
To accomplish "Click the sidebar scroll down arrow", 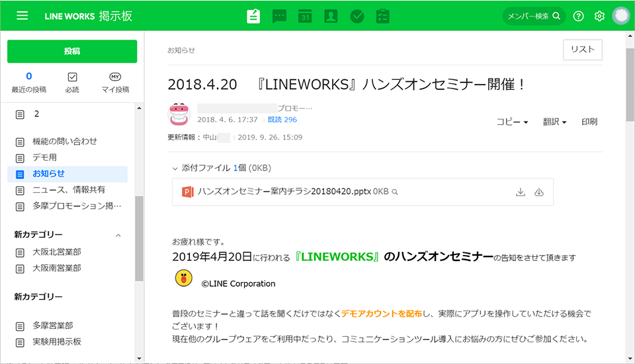I will click(x=140, y=358).
